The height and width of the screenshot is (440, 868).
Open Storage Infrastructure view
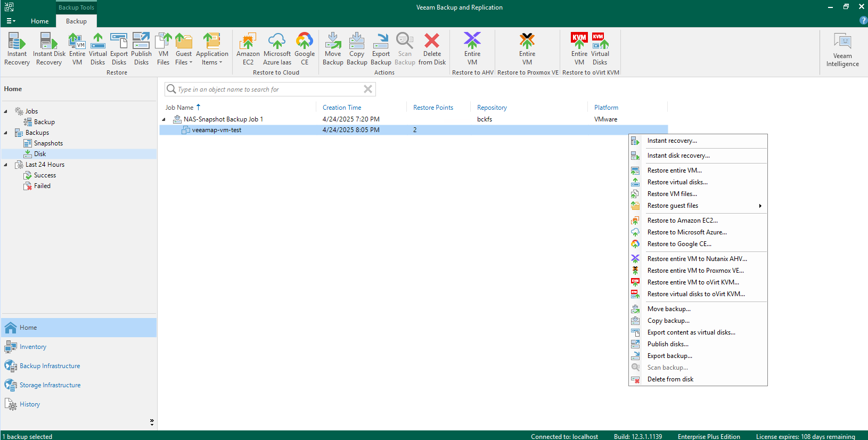point(79,385)
